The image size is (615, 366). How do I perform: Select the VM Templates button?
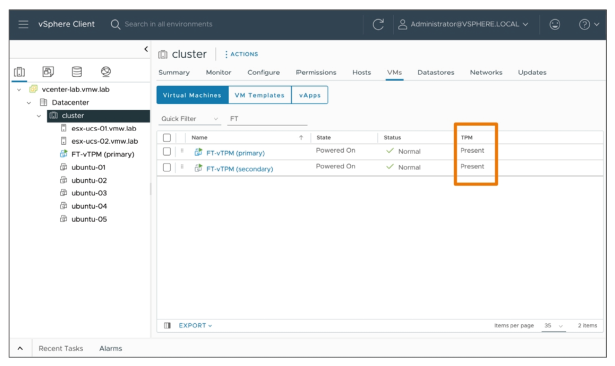click(260, 95)
